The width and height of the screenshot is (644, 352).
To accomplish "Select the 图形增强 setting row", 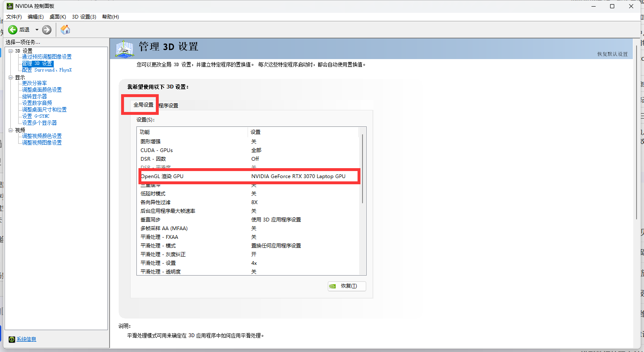I will click(248, 142).
